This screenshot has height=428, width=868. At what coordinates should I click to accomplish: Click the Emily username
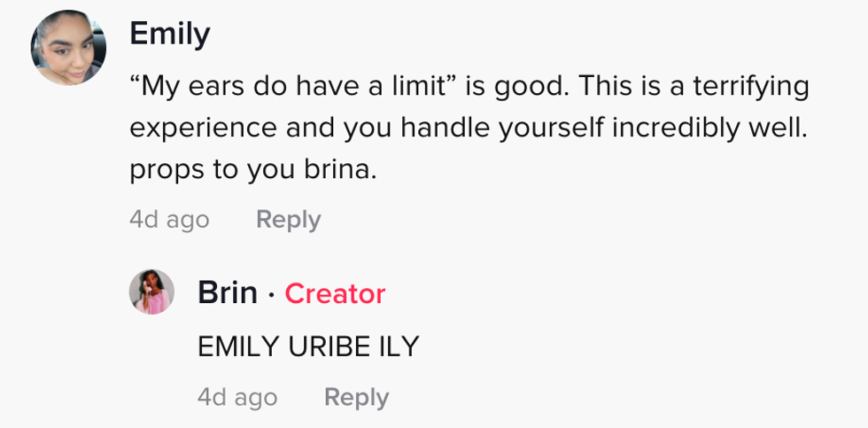tap(169, 35)
